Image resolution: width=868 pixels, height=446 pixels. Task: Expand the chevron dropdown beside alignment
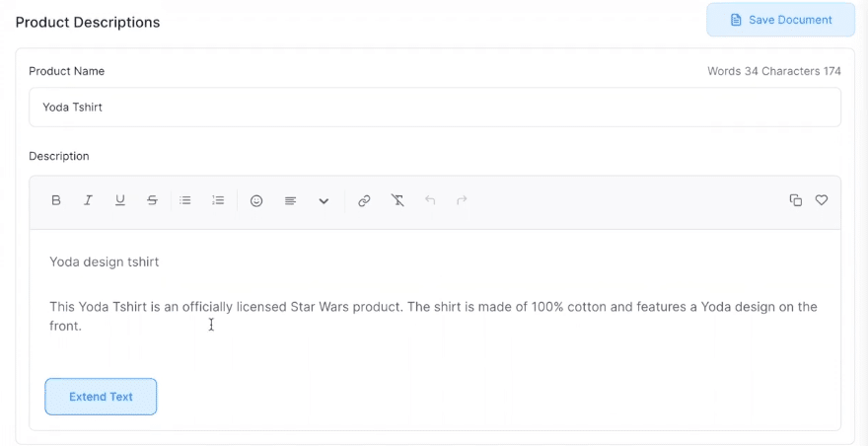pos(324,200)
